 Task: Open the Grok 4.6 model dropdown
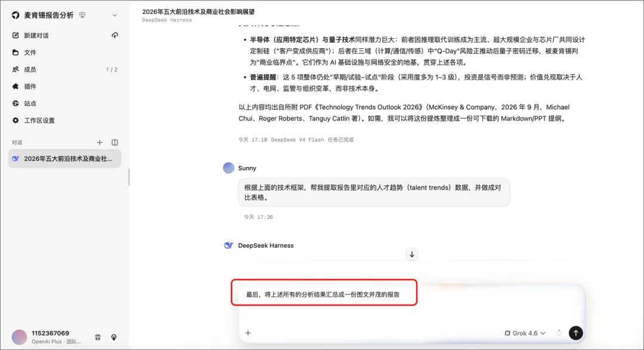(525, 333)
